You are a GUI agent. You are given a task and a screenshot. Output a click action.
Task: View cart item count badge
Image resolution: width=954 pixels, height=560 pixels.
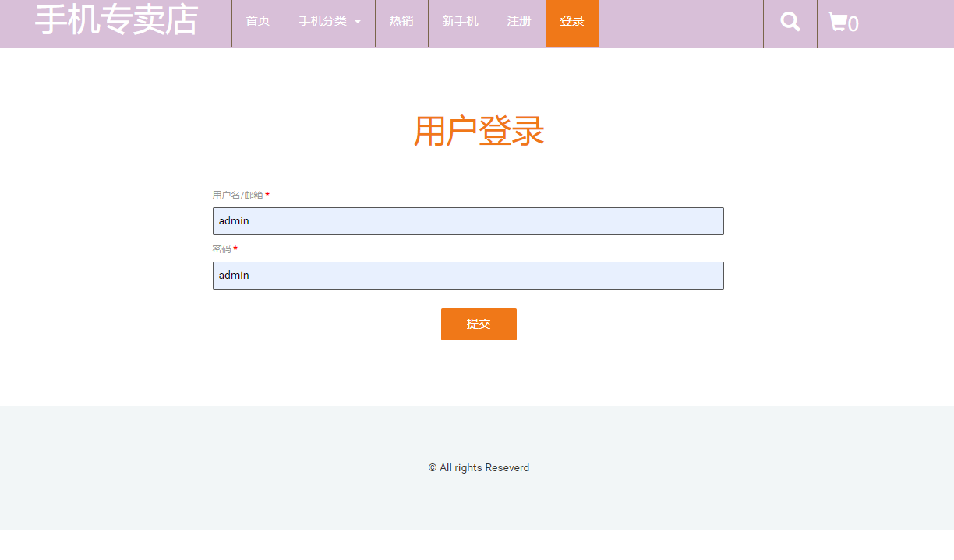click(x=853, y=26)
